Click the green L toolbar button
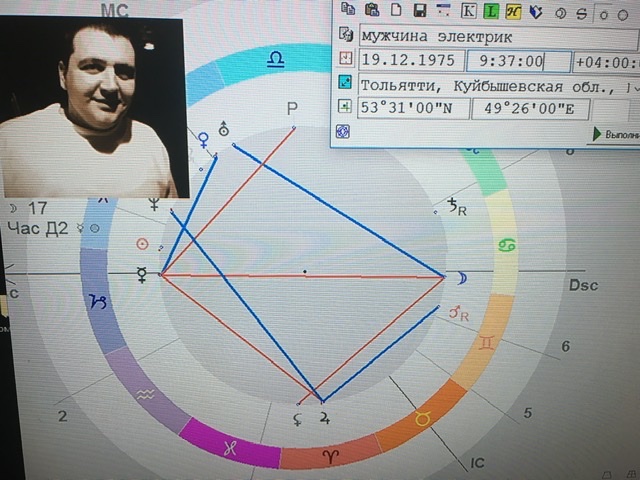 [491, 12]
